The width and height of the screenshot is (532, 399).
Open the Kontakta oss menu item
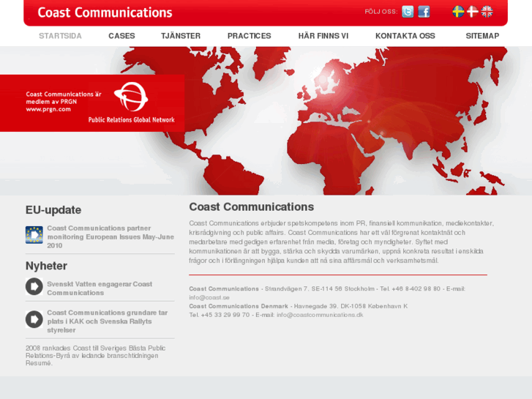(x=405, y=36)
